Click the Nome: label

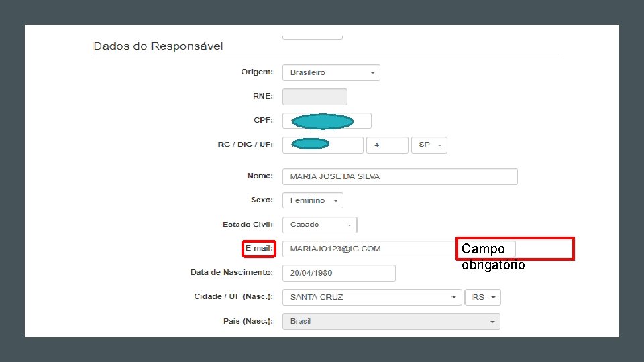[260, 176]
